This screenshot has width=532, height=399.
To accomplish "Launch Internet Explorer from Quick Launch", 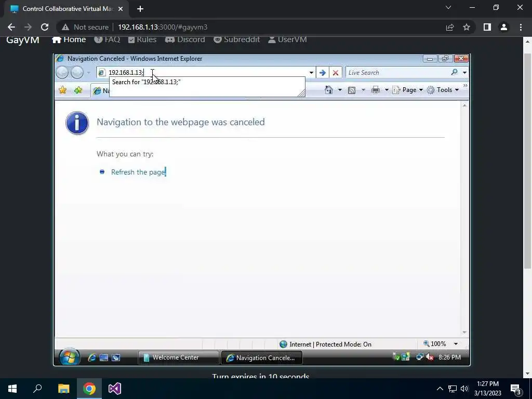I will (x=92, y=357).
